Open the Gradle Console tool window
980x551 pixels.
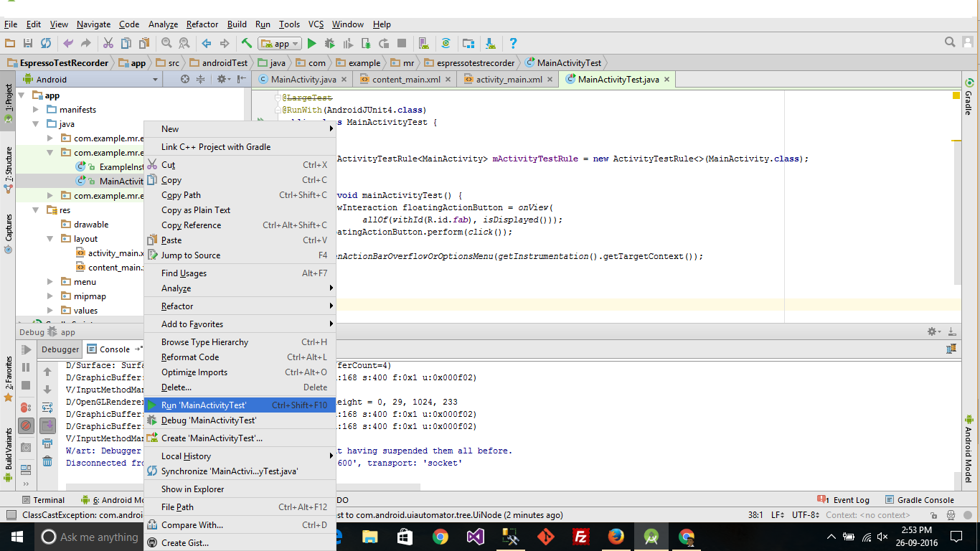coord(920,500)
